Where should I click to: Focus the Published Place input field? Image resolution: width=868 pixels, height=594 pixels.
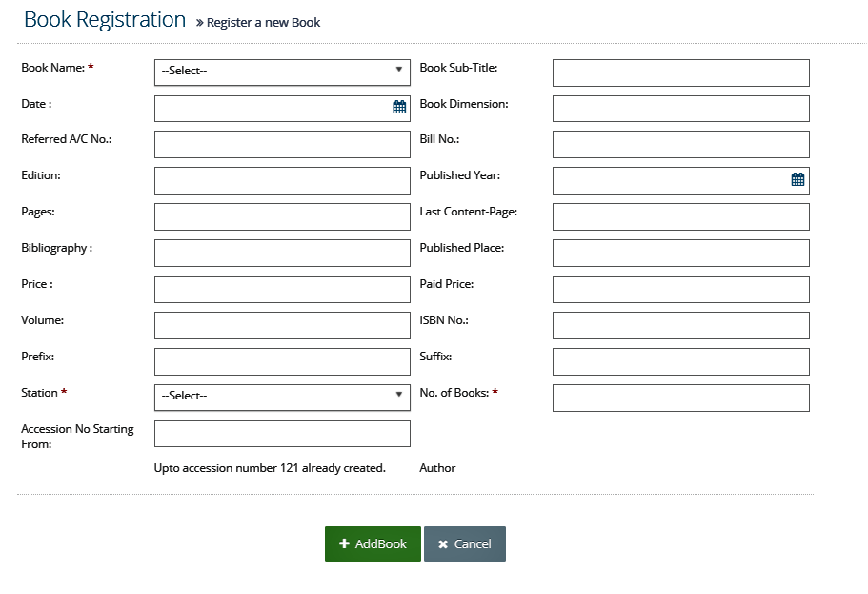pos(681,254)
